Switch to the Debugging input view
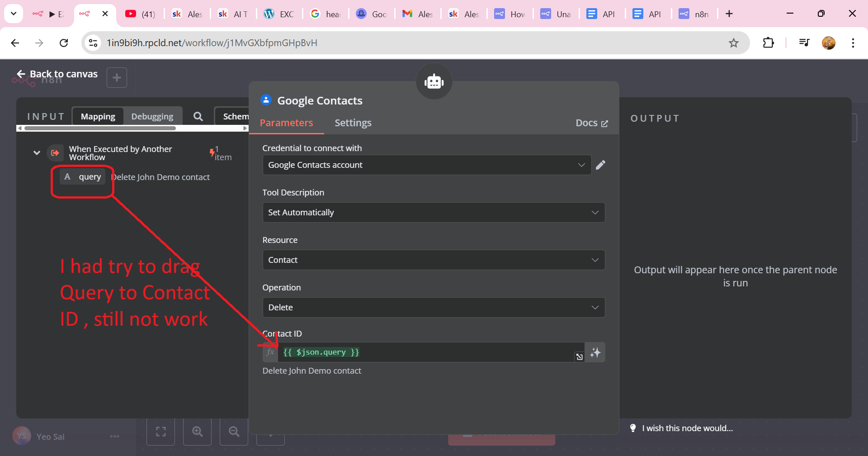868x456 pixels. tap(152, 116)
